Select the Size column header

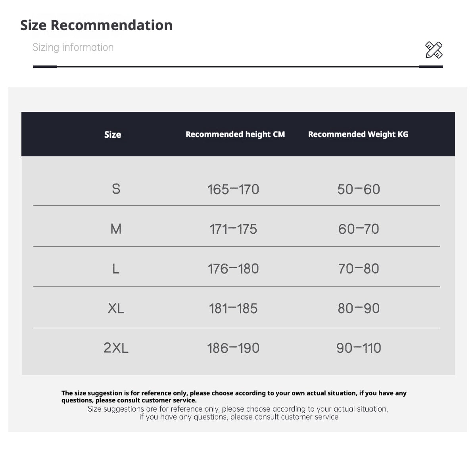[113, 135]
